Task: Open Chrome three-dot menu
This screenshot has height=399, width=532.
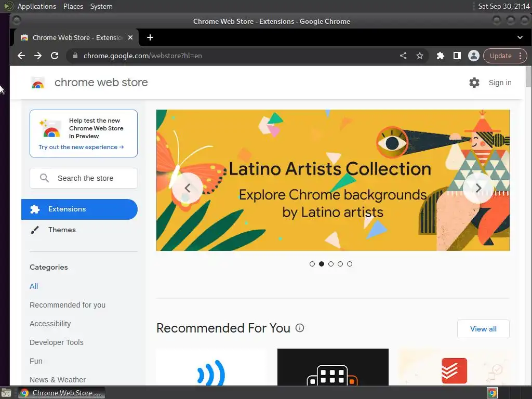Action: pyautogui.click(x=521, y=56)
